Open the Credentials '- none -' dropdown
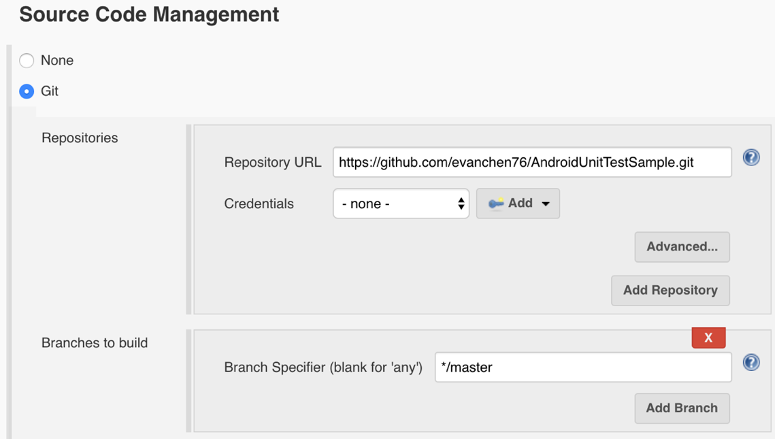The width and height of the screenshot is (775, 439). click(x=400, y=203)
